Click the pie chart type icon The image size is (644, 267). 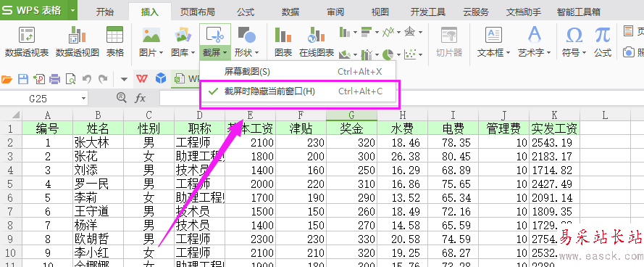[x=388, y=54]
